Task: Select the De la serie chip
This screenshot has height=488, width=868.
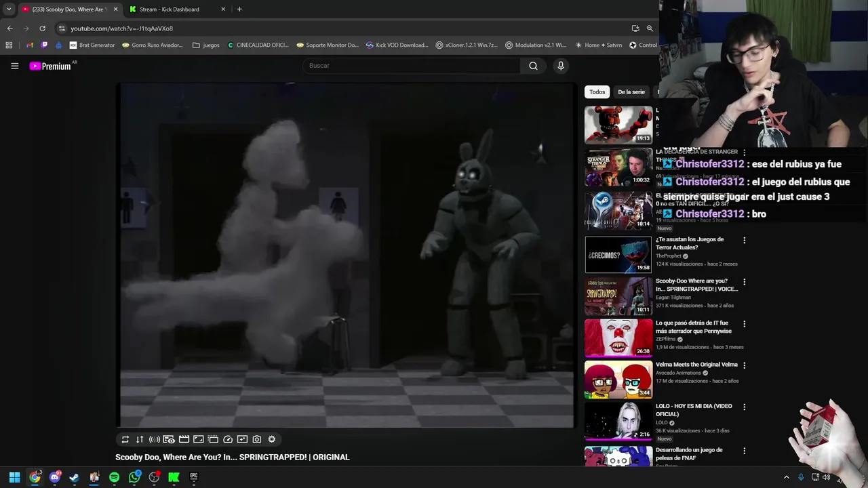Action: click(x=631, y=91)
